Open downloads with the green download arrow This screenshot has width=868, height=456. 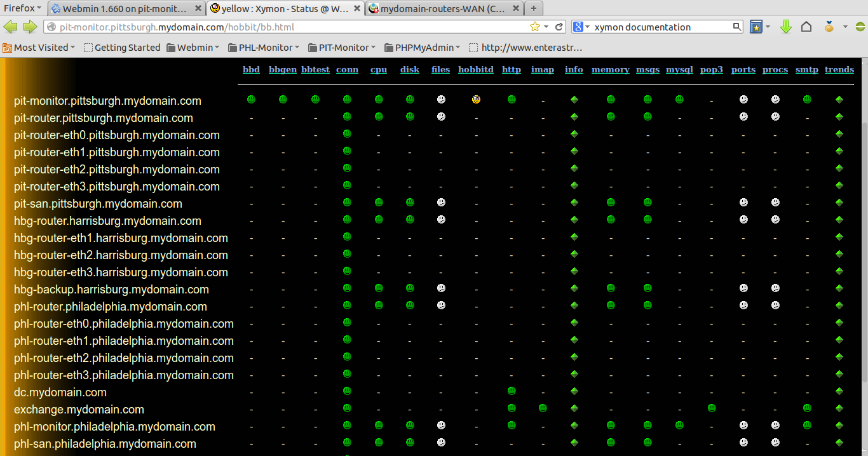[x=787, y=27]
